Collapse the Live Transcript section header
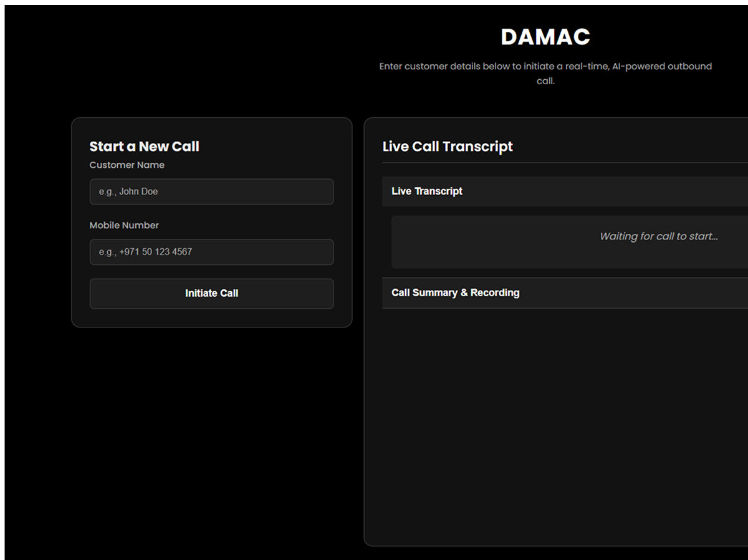Screen dimensions: 748x560 [427, 191]
